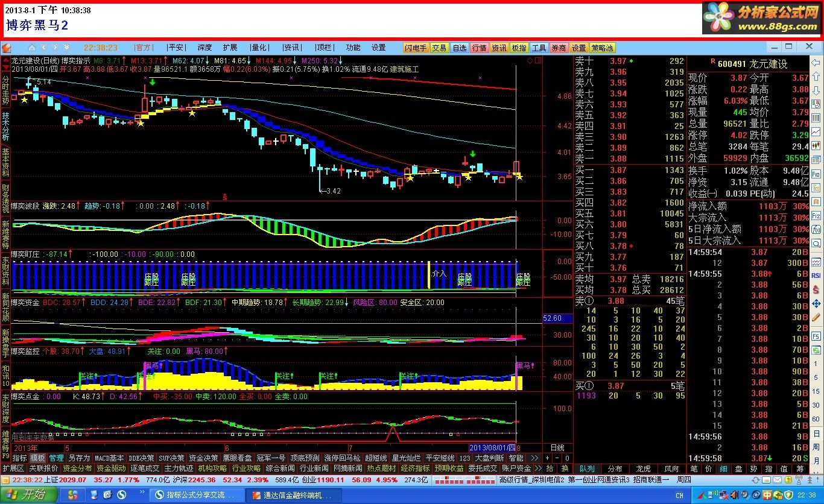824x504 pixels.
Task: Expand the 账户资金 >> arrow
Action: [537, 468]
